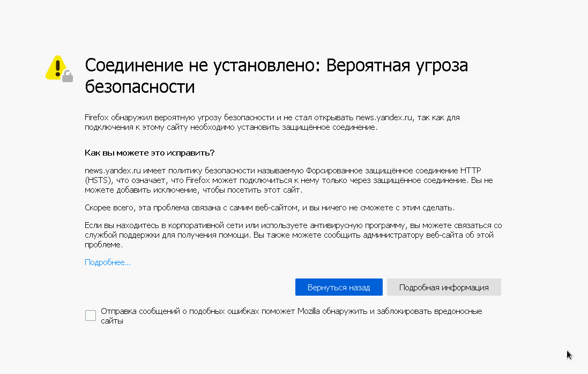The image size is (588, 374).
Task: Click the gray padlock badge on warning icon
Action: tap(67, 76)
